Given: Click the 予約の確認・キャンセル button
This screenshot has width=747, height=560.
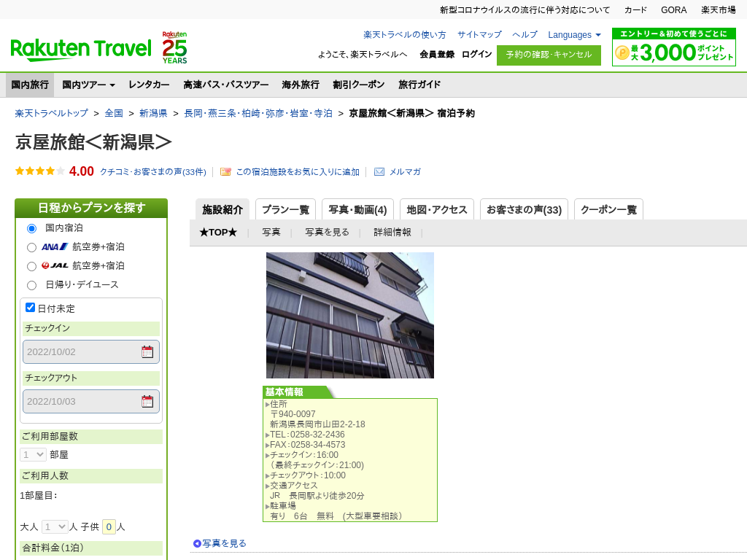Looking at the screenshot, I should point(549,55).
